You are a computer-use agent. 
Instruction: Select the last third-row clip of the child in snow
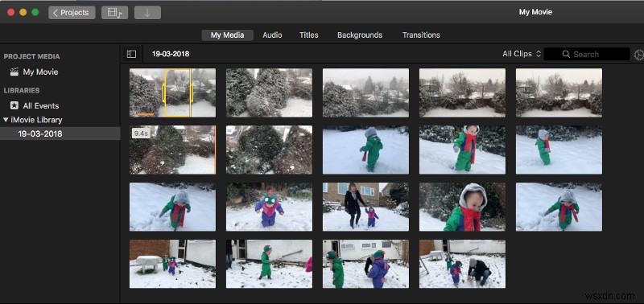[x=559, y=207]
